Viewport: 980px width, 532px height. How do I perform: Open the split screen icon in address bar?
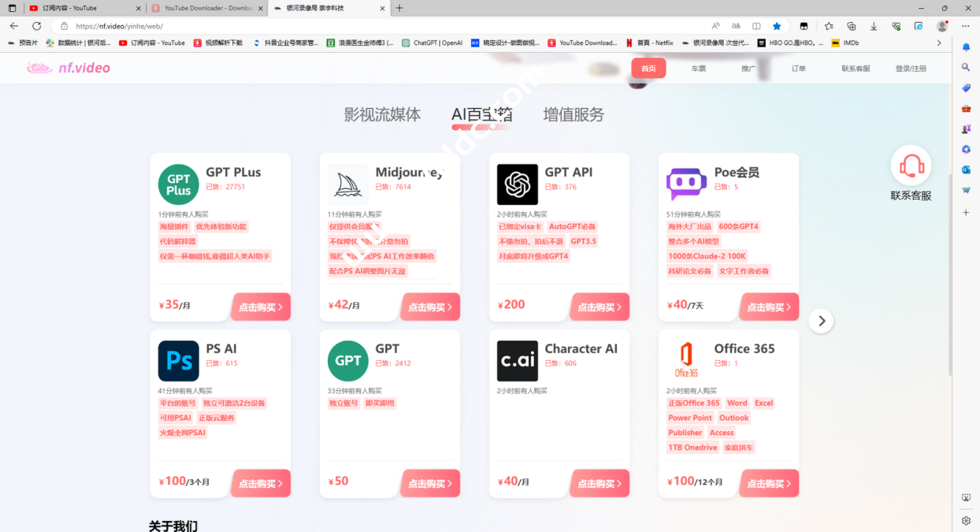[756, 26]
